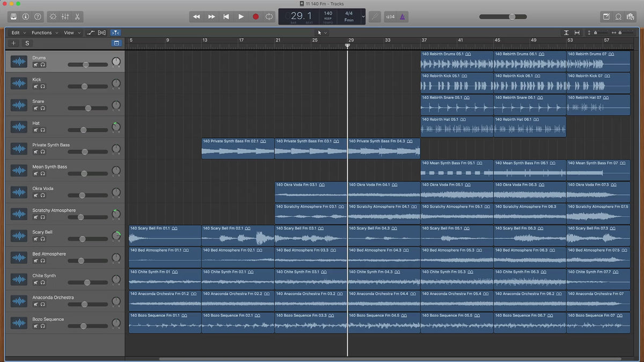Image resolution: width=644 pixels, height=362 pixels.
Task: Open the Quick Help question mark button
Action: click(x=38, y=17)
